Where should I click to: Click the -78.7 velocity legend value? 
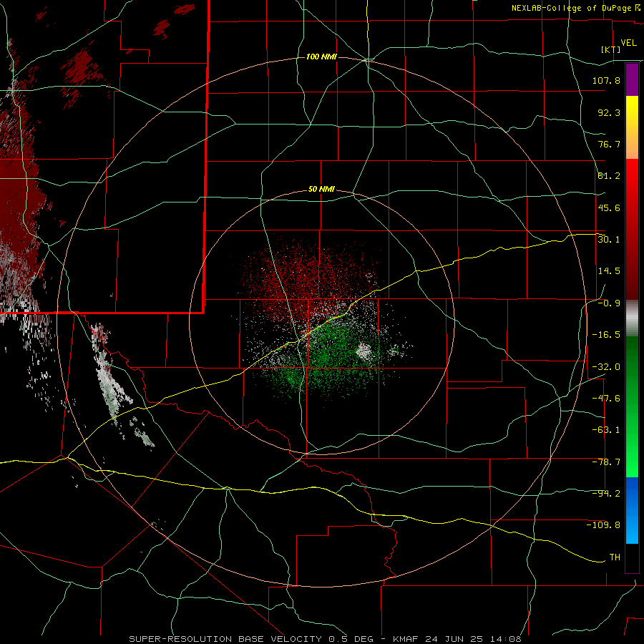(x=606, y=462)
